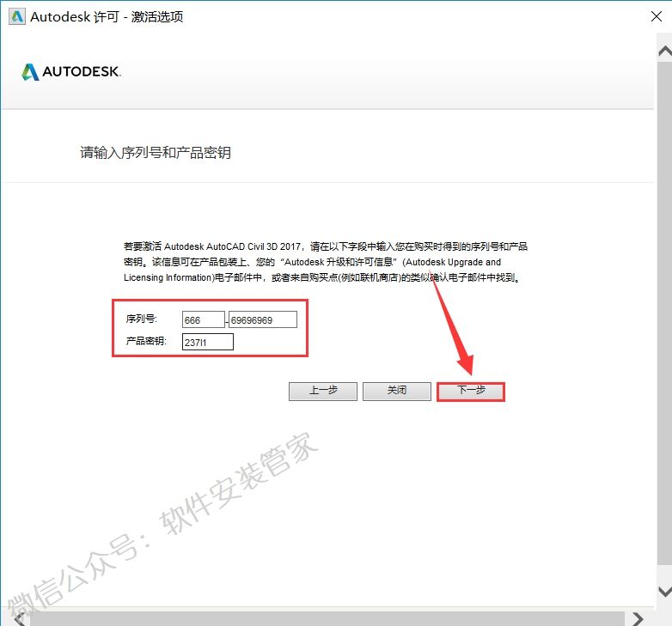Focus the serial number field containing 666
Viewport: 672px width, 626px height.
[x=203, y=319]
